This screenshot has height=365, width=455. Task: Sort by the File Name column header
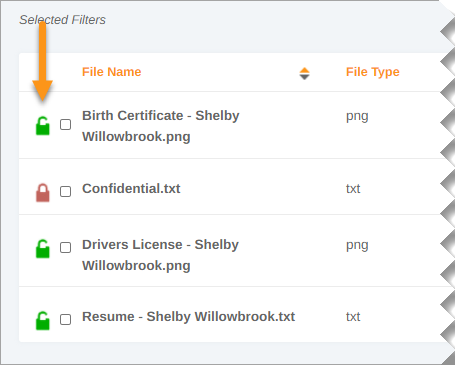pos(112,72)
